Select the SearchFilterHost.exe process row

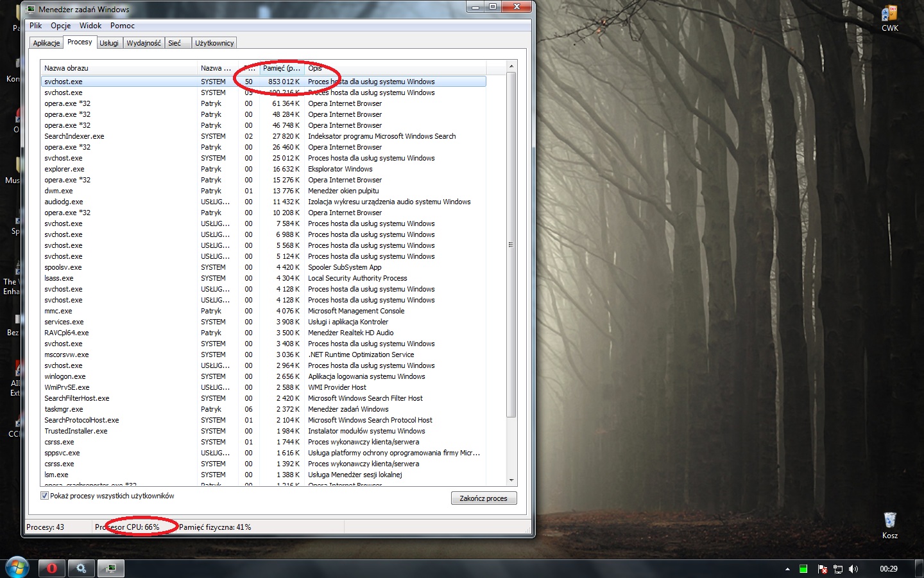click(x=263, y=398)
